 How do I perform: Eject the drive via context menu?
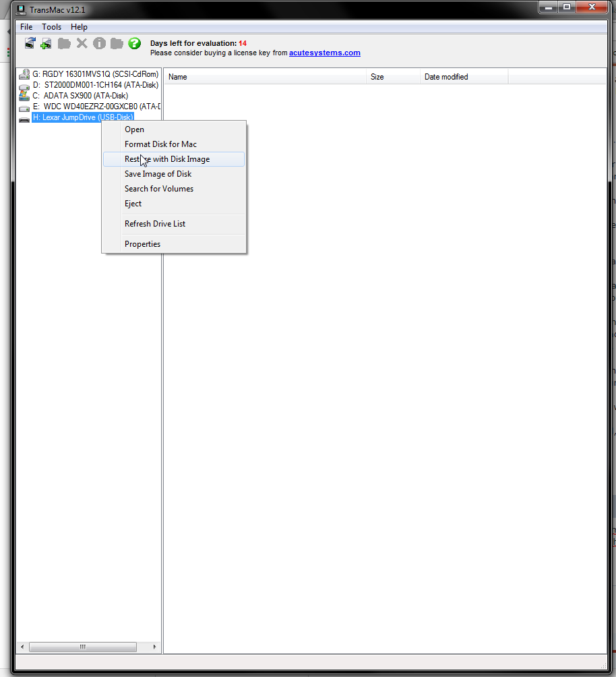[x=174, y=204]
